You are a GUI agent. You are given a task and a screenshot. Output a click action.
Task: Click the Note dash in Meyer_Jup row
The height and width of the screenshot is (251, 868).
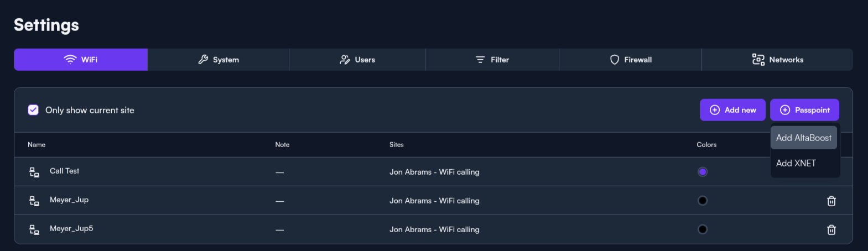(x=280, y=201)
